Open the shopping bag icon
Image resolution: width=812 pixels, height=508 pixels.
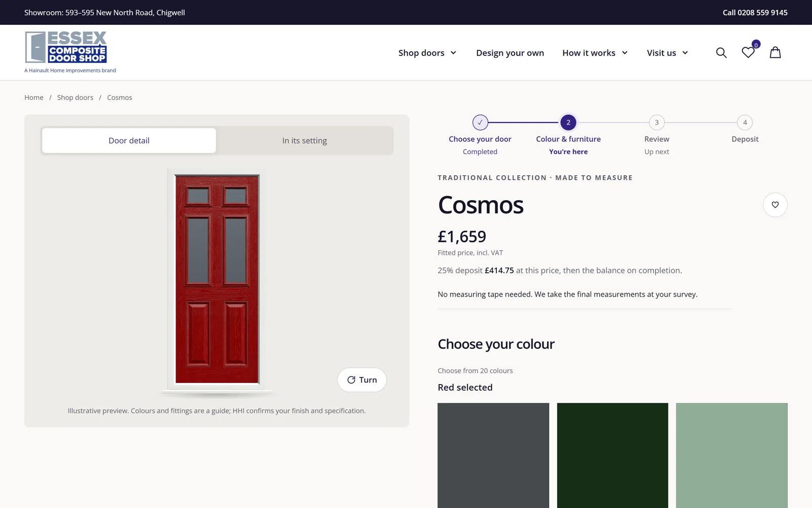coord(775,53)
